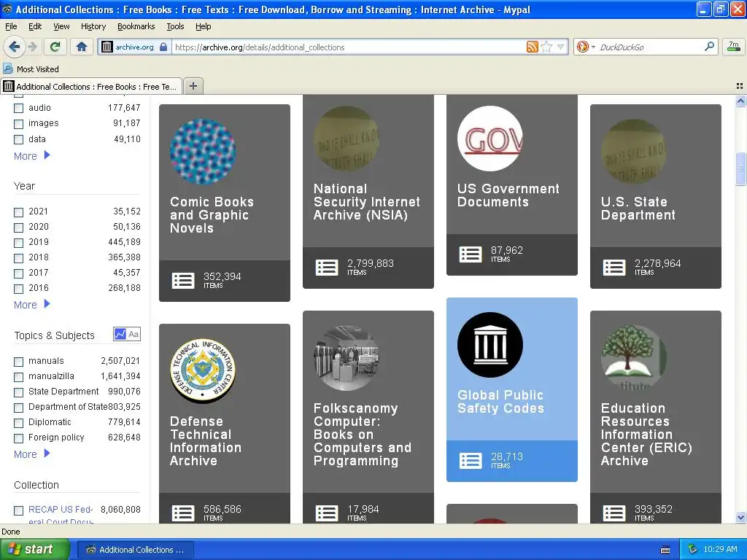Tick the 2021 year checkbox
The width and height of the screenshot is (747, 560).
tap(18, 212)
